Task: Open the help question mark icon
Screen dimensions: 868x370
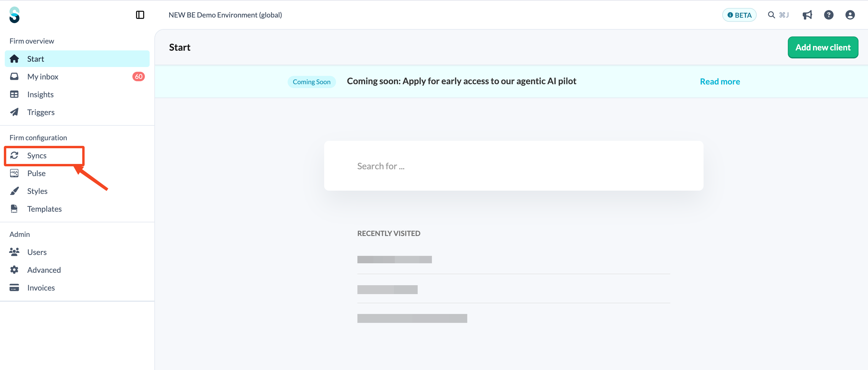Action: [x=829, y=15]
